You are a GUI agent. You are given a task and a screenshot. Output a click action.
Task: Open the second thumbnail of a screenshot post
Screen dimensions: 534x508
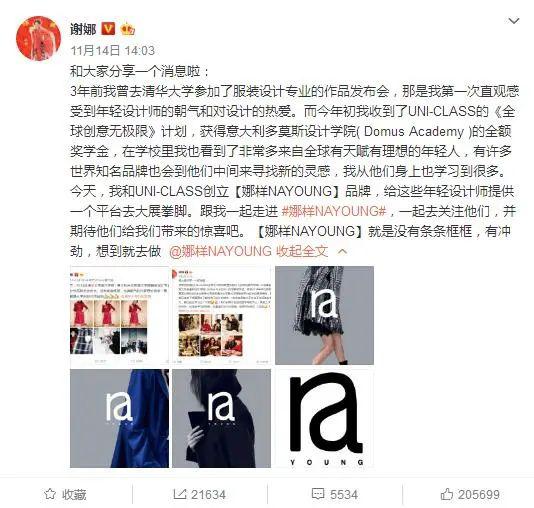click(x=221, y=315)
